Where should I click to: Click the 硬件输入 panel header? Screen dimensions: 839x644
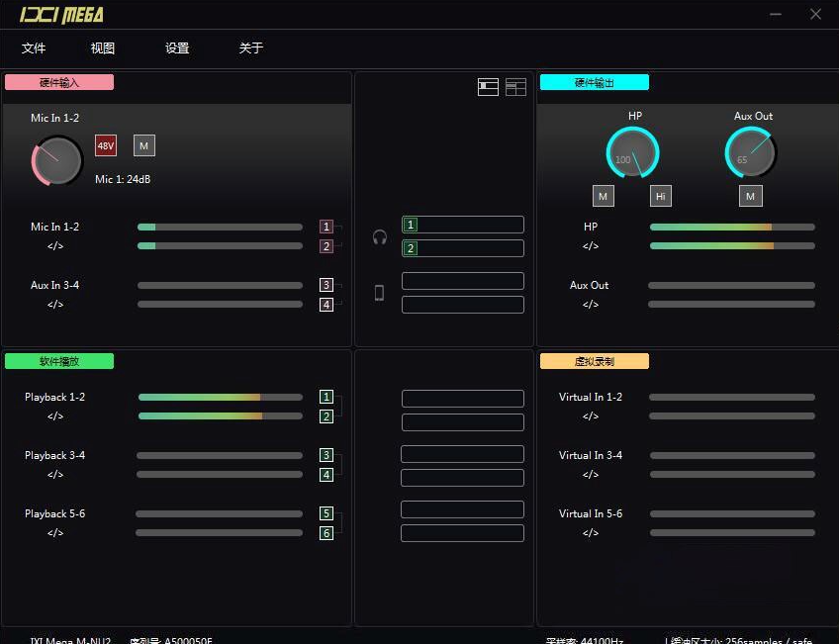(x=58, y=82)
